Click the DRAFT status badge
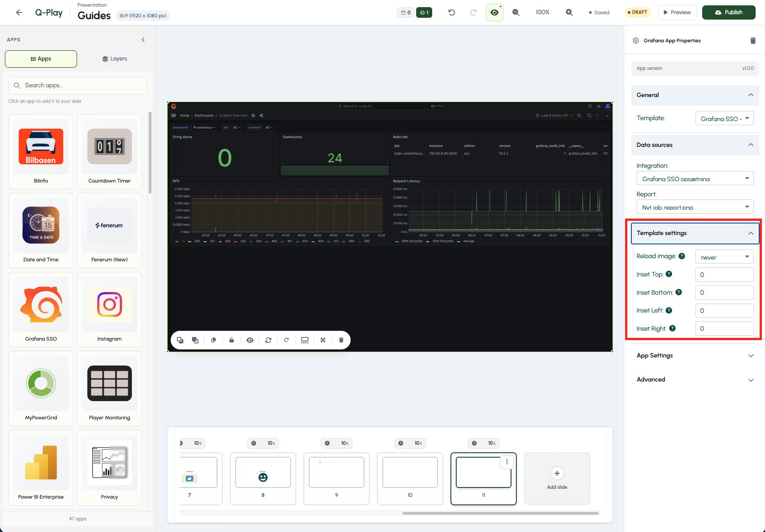This screenshot has width=765, height=532. coord(638,12)
